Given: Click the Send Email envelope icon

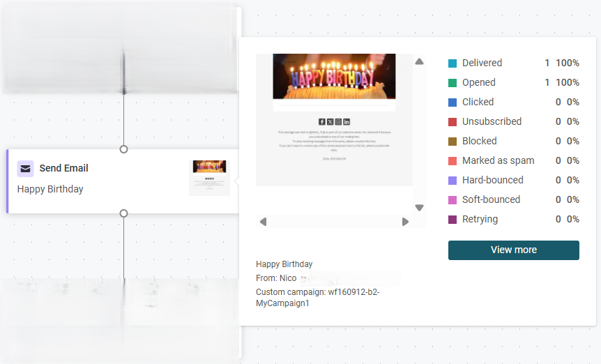Looking at the screenshot, I should (25, 169).
